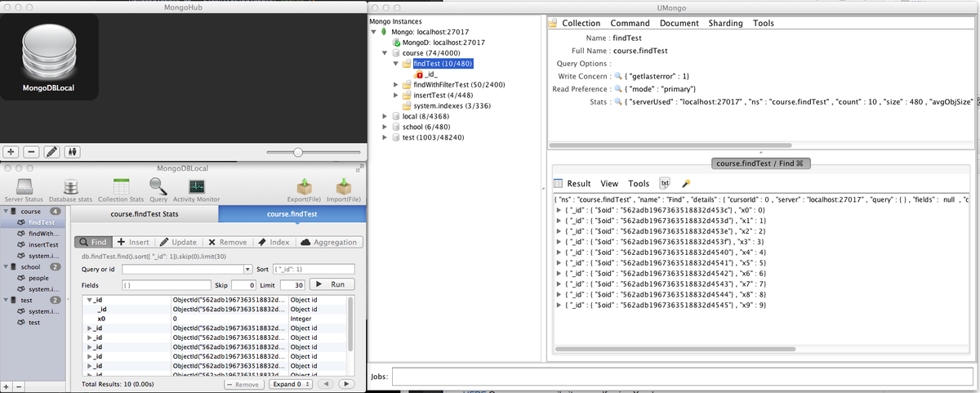
Task: Select the MongoD: localhost:27017 node in UMongo
Action: coord(443,42)
